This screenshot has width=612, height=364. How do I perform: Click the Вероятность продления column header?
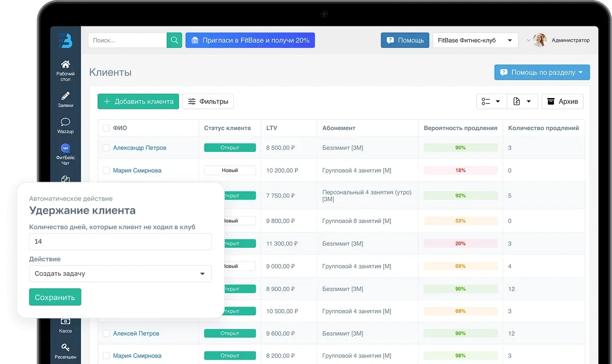coord(461,128)
